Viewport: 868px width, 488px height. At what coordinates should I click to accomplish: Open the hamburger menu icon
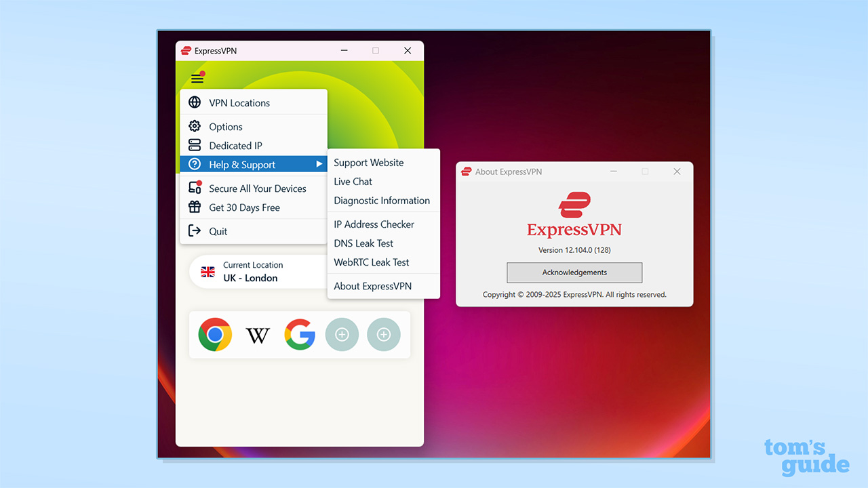pos(197,77)
